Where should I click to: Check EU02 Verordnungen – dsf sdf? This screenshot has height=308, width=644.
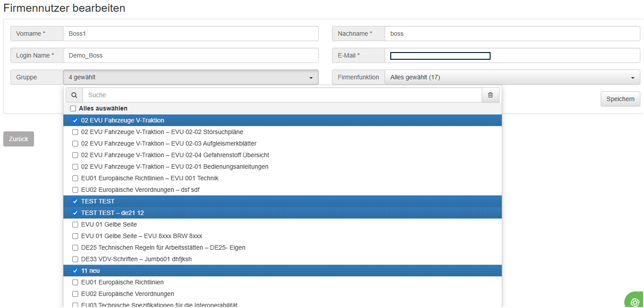(75, 189)
